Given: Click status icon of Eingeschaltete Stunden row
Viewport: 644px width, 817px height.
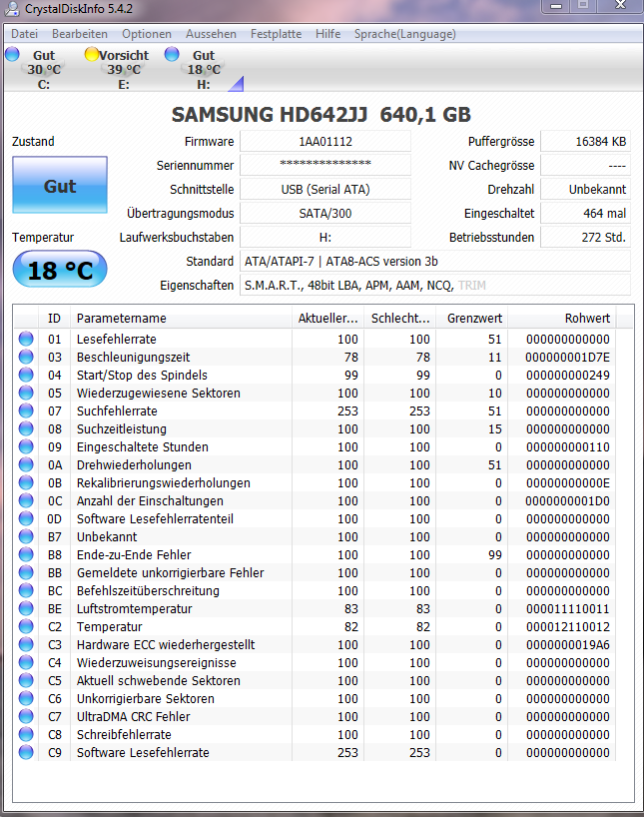Looking at the screenshot, I should 26,446.
